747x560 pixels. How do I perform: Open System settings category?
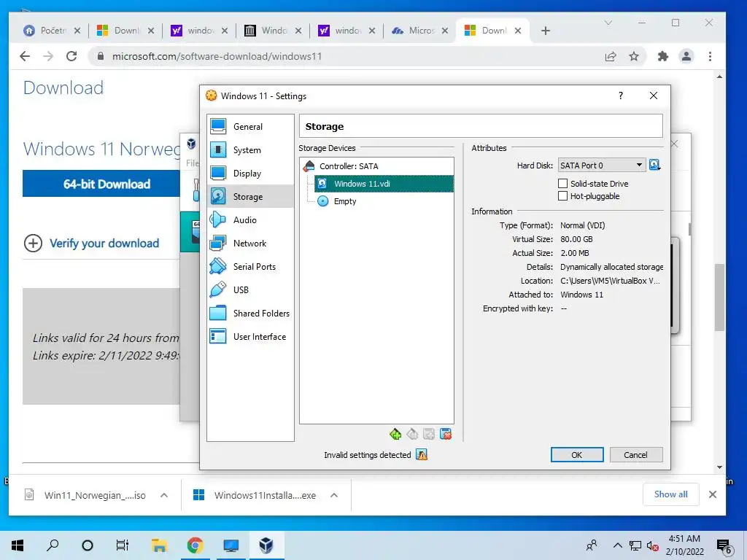click(251, 149)
